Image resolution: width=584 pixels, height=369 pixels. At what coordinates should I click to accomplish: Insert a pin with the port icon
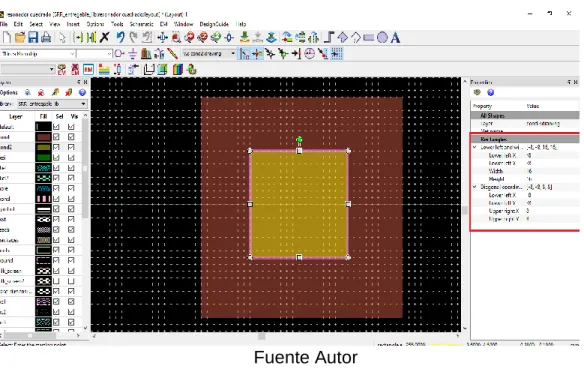click(119, 54)
